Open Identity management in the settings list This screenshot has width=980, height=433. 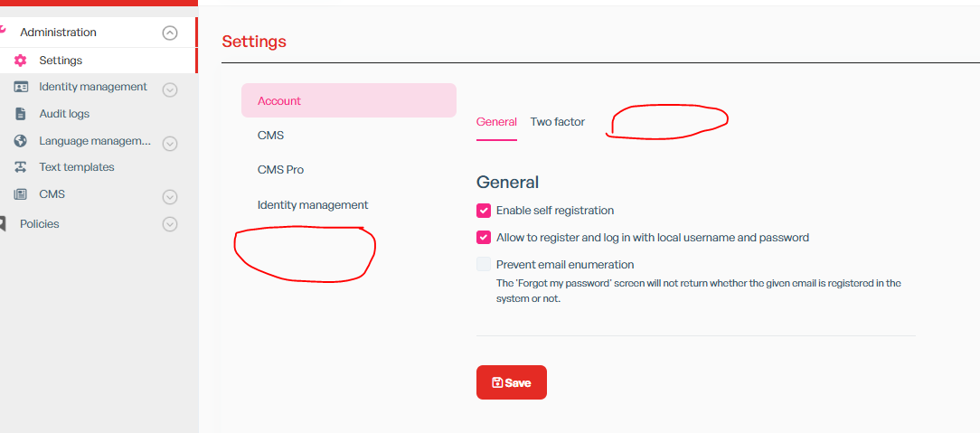(x=313, y=205)
